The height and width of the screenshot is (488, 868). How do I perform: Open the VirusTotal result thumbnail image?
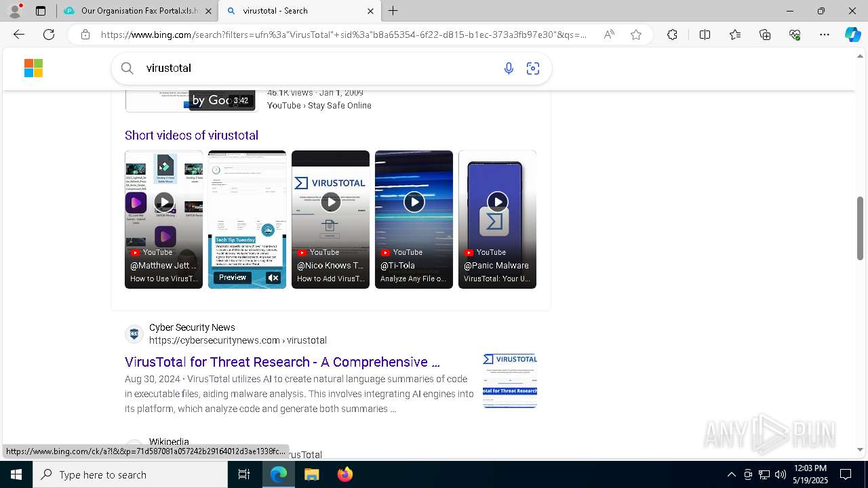point(510,381)
